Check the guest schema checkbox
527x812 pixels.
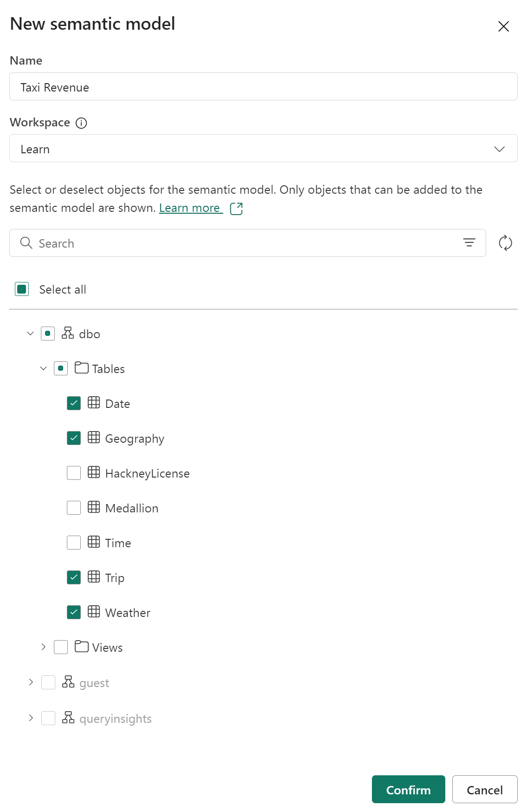(x=48, y=682)
